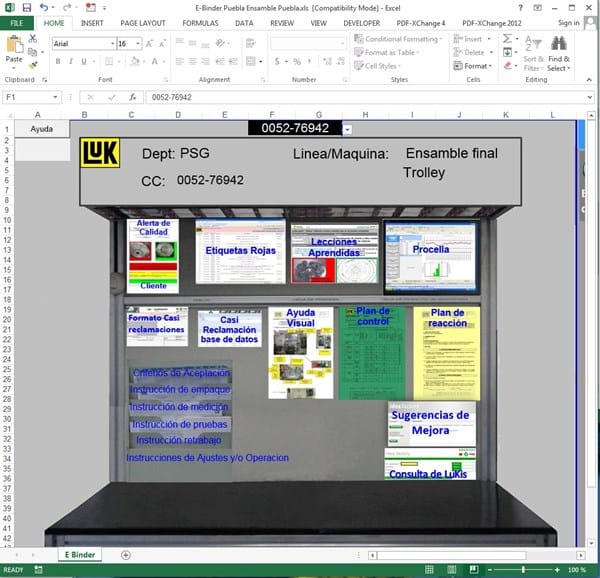Click the Format Painter brush icon
This screenshot has height=578, width=600.
(33, 65)
